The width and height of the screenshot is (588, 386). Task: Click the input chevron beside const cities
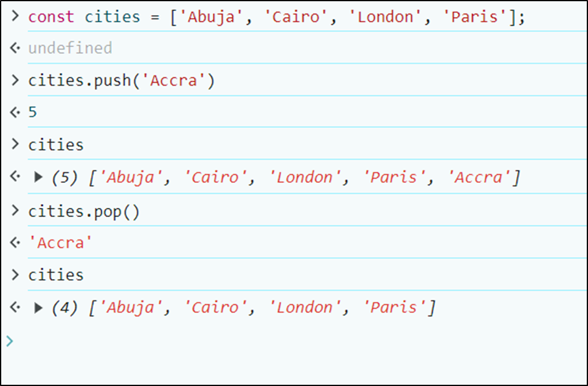pyautogui.click(x=15, y=16)
